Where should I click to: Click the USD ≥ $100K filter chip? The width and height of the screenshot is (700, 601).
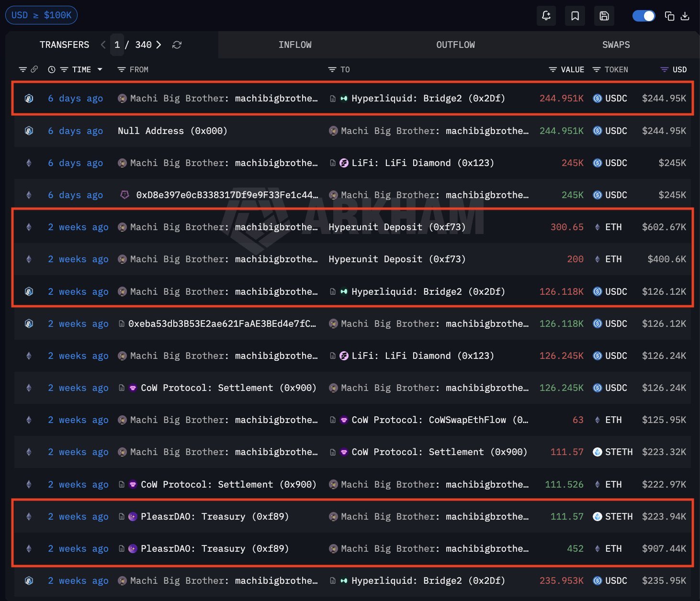coord(41,15)
